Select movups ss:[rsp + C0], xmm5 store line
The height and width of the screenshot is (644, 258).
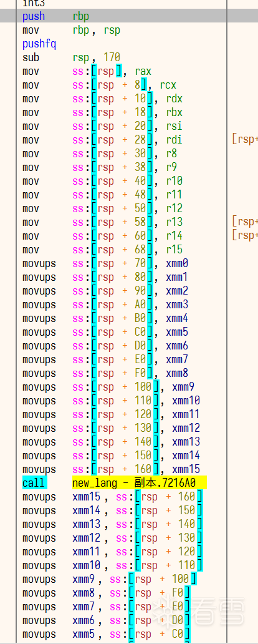[x=105, y=332]
